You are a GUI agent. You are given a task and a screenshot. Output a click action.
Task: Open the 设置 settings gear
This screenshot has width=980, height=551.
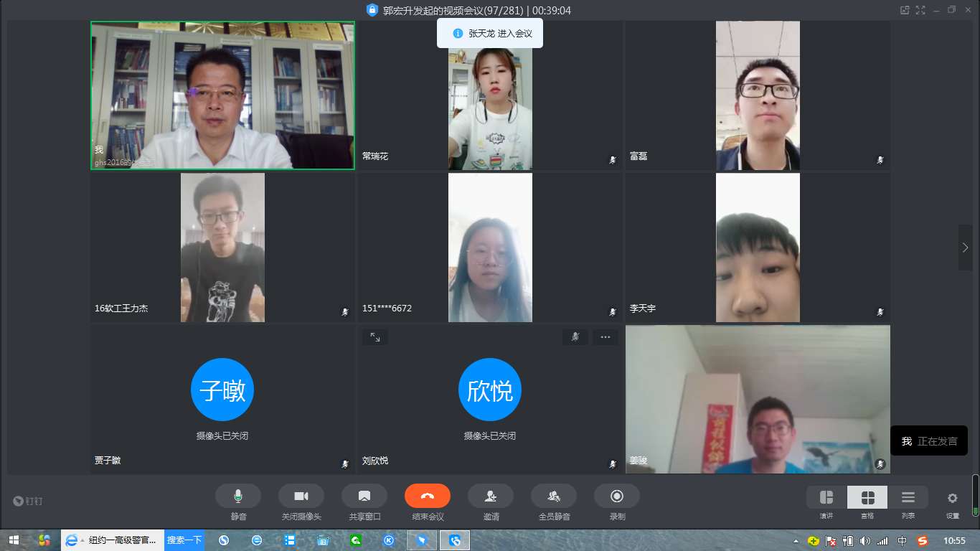pos(953,498)
